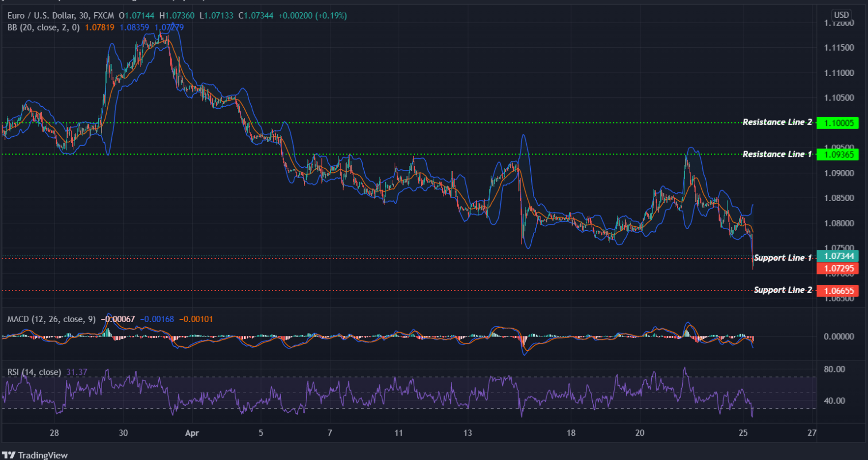Viewport: 868px width, 460px height.
Task: Select the Resistance Line 2 label
Action: pos(777,122)
